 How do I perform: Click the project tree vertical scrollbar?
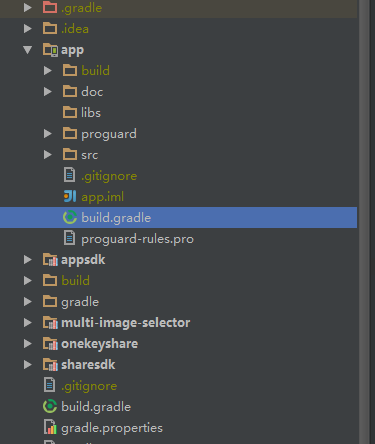pos(364,222)
